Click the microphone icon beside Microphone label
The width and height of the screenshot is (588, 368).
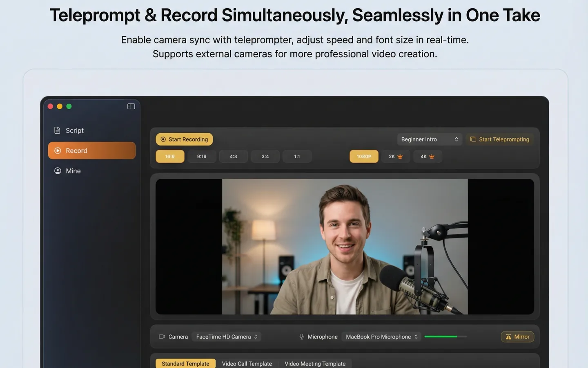(x=301, y=337)
